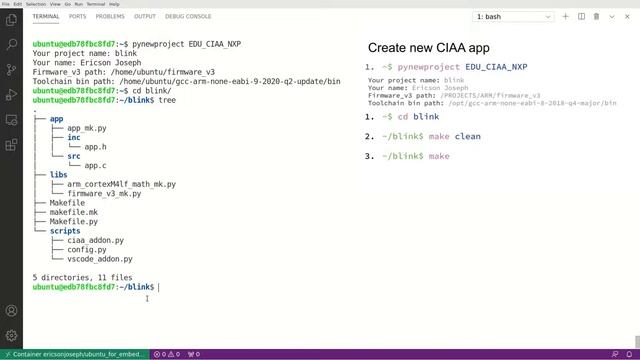Click 'arm_cortexM4lf_math_mk.py' file name
This screenshot has height=360, width=640.
click(122, 184)
